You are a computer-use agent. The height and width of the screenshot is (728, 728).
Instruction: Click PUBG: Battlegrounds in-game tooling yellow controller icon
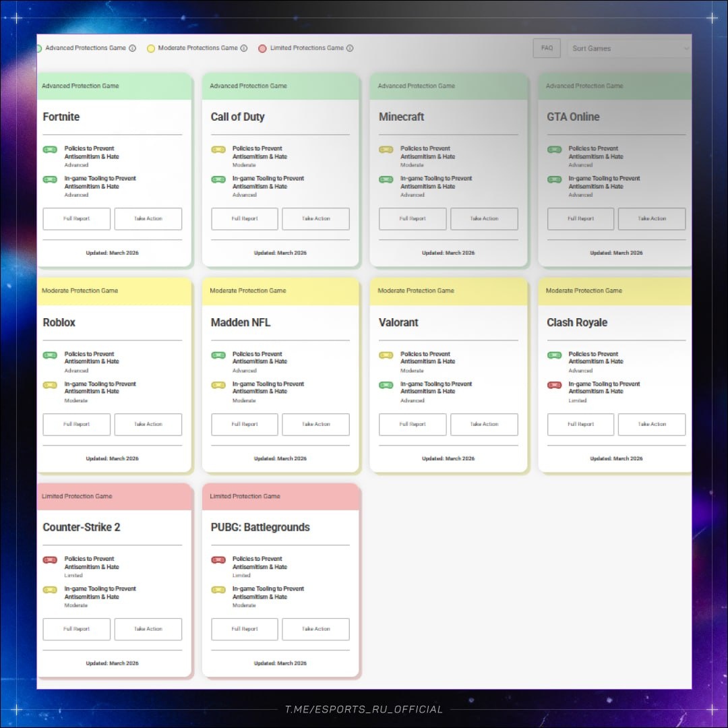click(218, 590)
